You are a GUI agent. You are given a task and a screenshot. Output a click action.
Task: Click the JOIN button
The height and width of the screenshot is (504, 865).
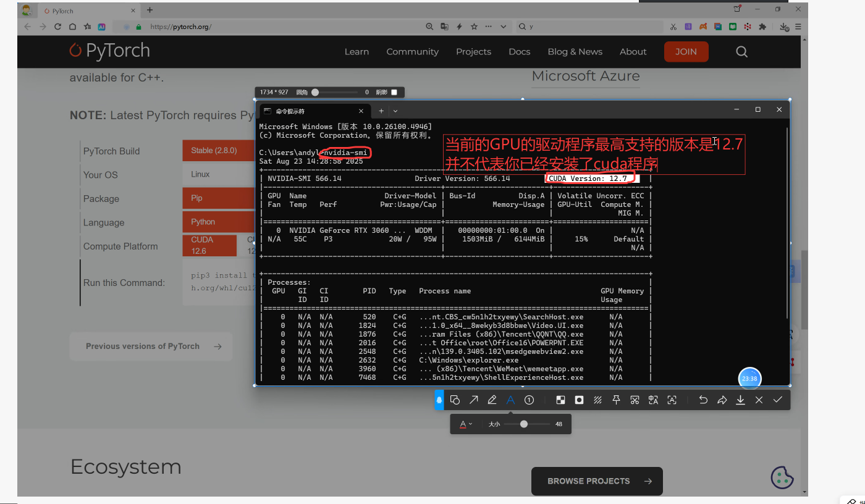(x=686, y=52)
